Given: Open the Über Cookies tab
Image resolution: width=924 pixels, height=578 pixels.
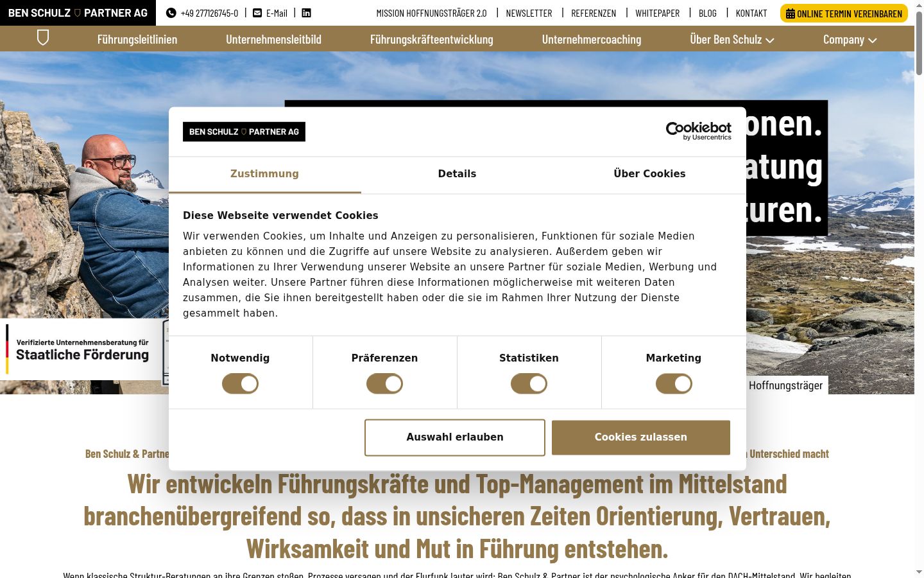Looking at the screenshot, I should coord(649,174).
